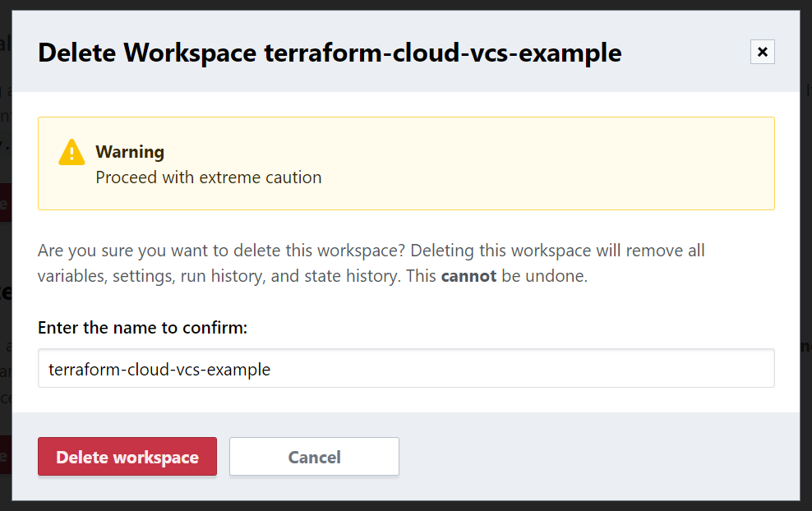
Task: Click the "Enter the name to confirm:" label
Action: 142,328
